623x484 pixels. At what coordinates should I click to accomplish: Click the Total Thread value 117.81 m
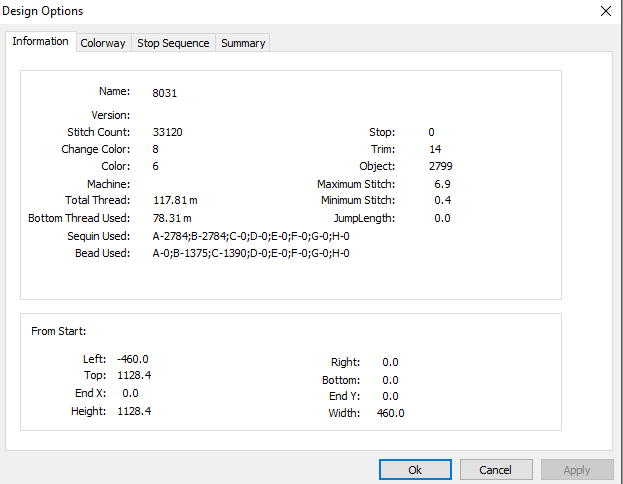tap(175, 200)
